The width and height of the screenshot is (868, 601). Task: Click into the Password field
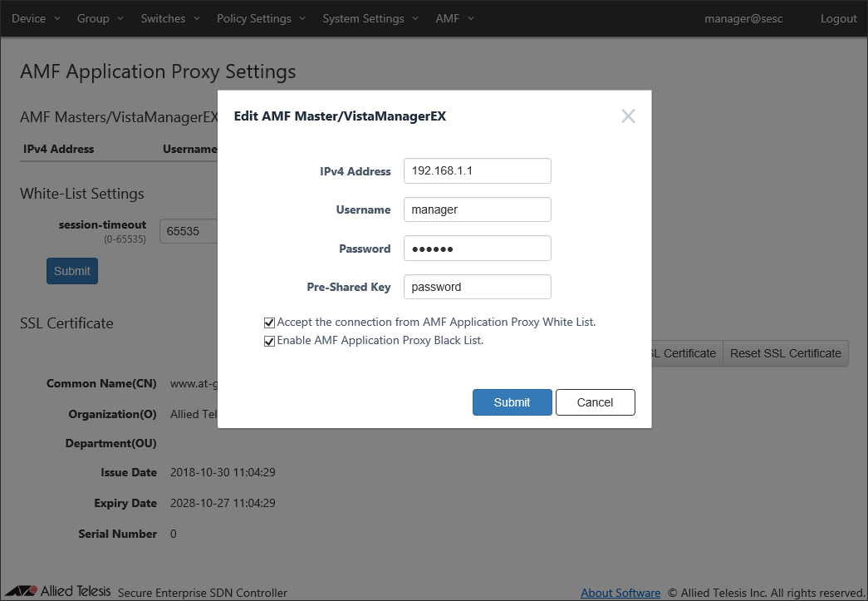coord(477,249)
